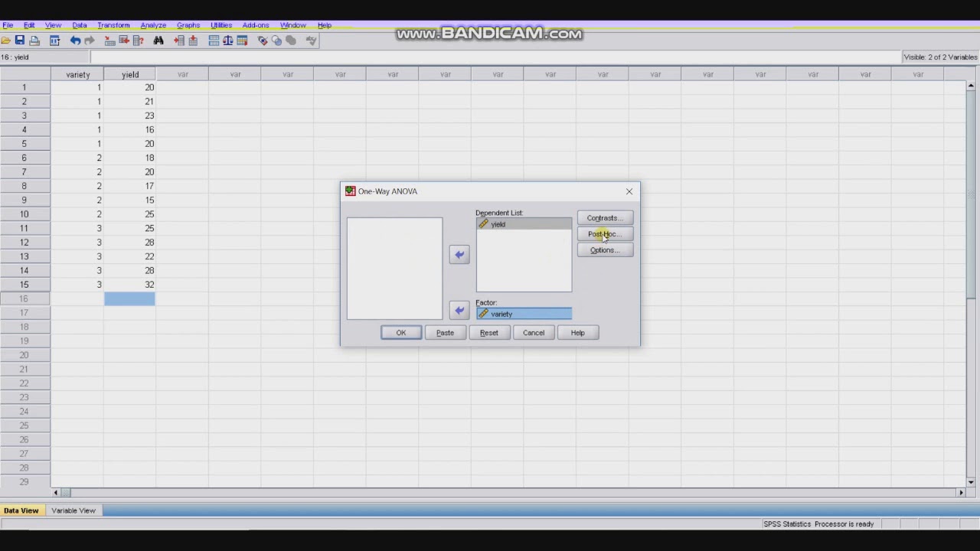This screenshot has width=980, height=551.
Task: Open the File menu
Action: [8, 25]
